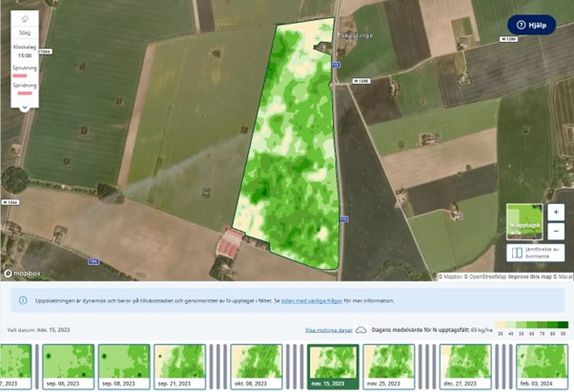
Task: Expand the weather panel with the chevron
Action: 25,106
